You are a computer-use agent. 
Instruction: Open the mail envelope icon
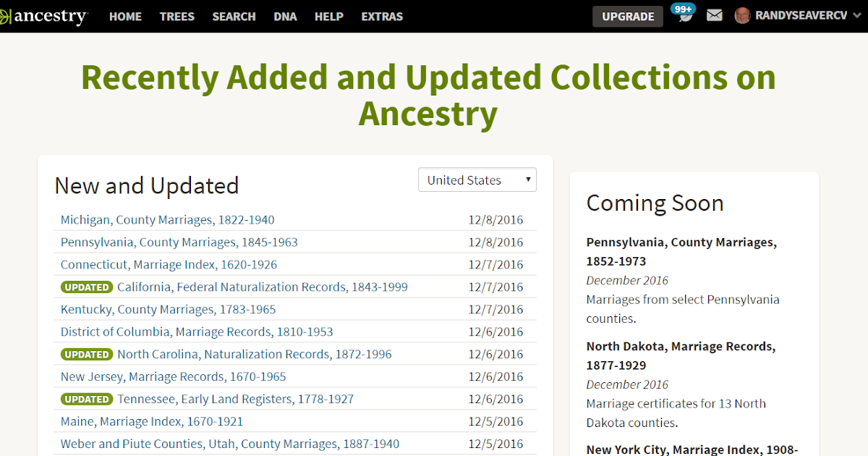[x=715, y=15]
